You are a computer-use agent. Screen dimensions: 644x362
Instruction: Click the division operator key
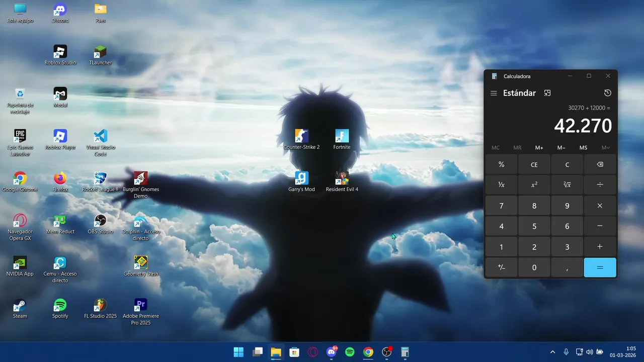pyautogui.click(x=600, y=185)
